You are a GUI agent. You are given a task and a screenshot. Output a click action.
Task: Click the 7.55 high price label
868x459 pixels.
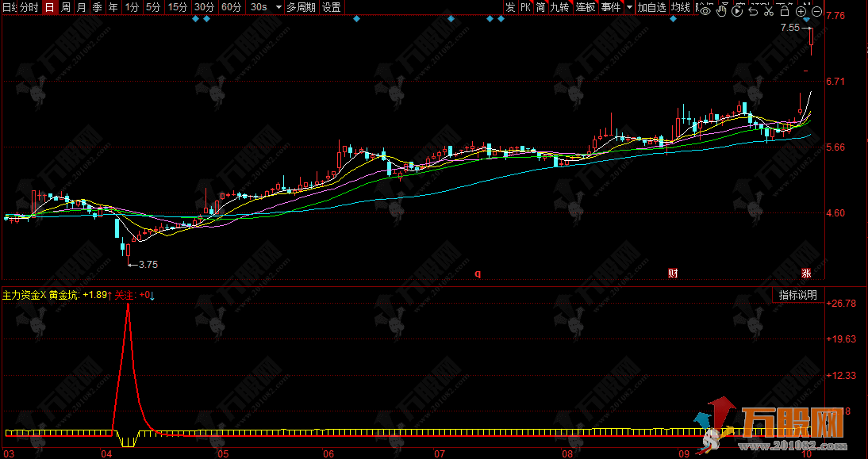pyautogui.click(x=790, y=28)
